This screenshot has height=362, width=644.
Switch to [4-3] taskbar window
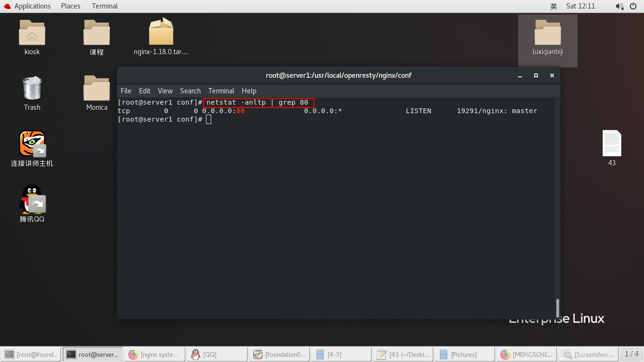click(x=340, y=354)
